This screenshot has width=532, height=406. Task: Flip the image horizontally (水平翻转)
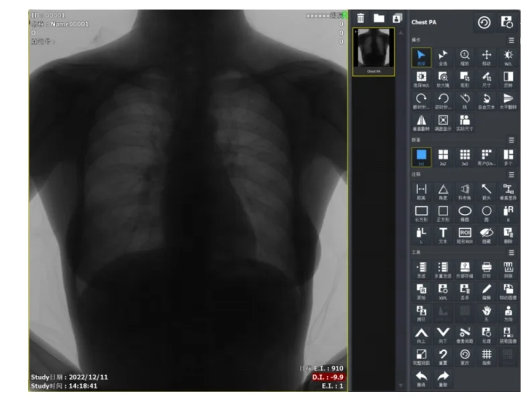point(508,101)
